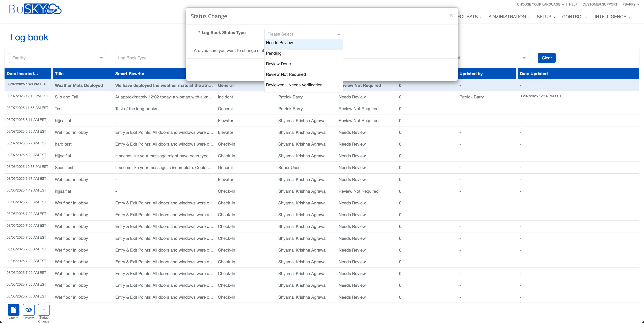
Task: Click the Clear filters button
Action: coord(547,58)
